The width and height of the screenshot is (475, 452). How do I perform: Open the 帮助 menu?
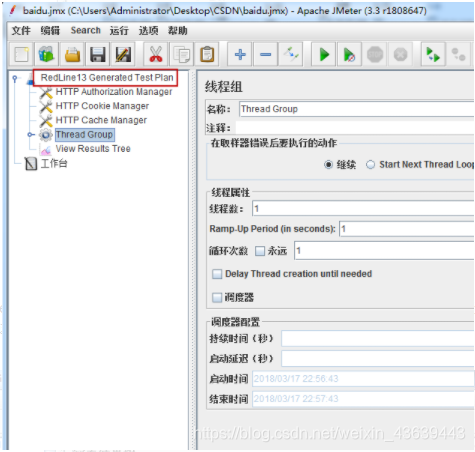point(177,31)
